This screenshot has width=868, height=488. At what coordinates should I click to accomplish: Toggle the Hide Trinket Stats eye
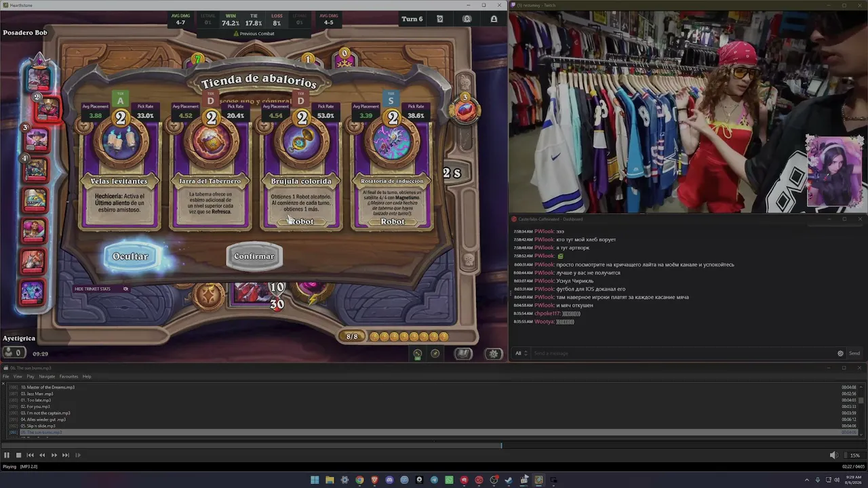125,289
